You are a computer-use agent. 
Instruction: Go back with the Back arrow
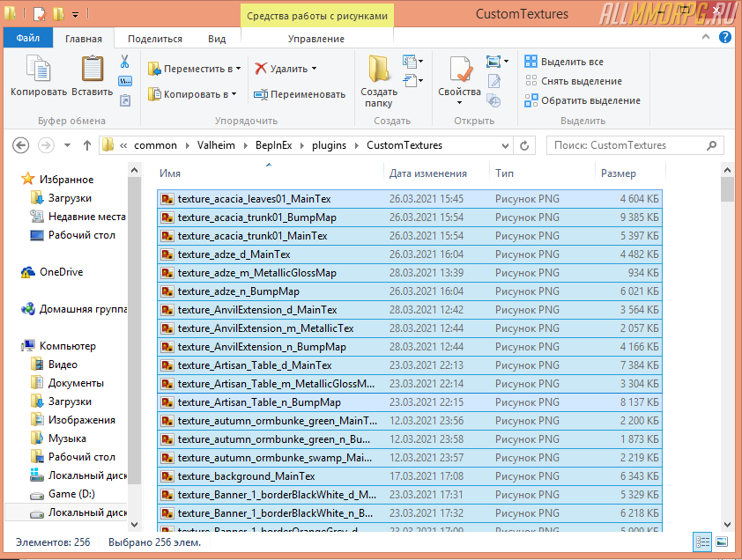20,145
